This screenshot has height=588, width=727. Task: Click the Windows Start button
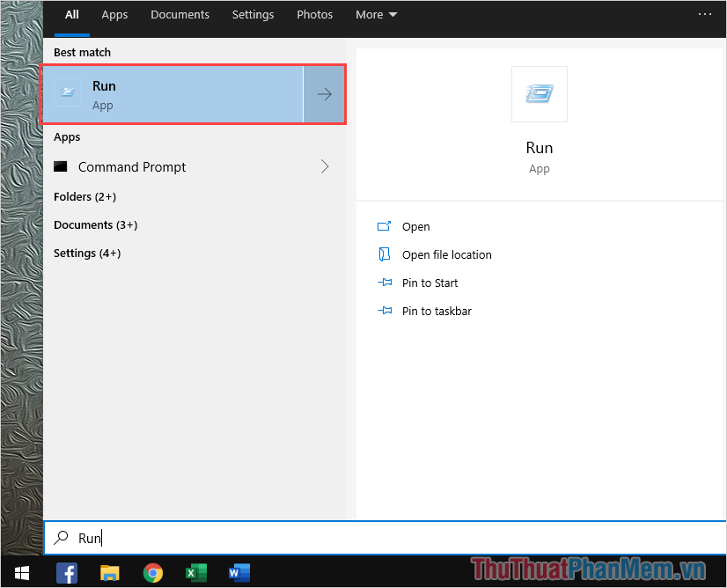[21, 573]
